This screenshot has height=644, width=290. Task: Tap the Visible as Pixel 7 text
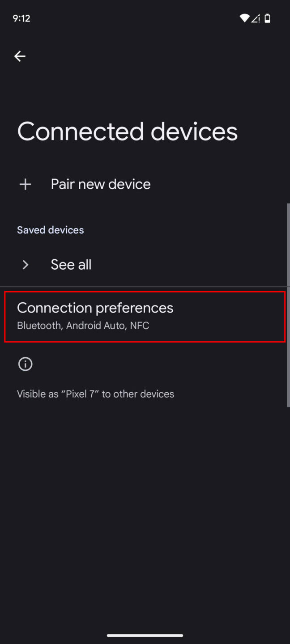click(x=95, y=394)
